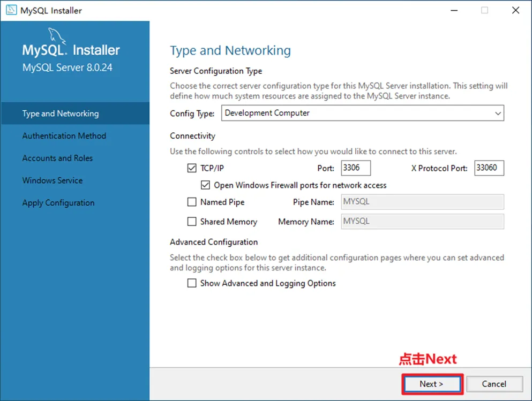The width and height of the screenshot is (532, 401).
Task: Check Show Advanced and Logging Options
Action: click(192, 283)
